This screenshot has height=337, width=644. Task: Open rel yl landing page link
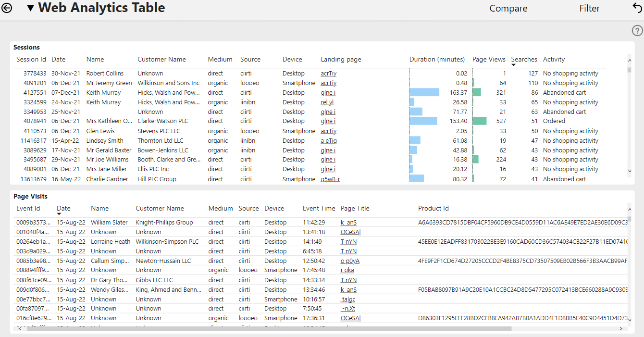327,102
